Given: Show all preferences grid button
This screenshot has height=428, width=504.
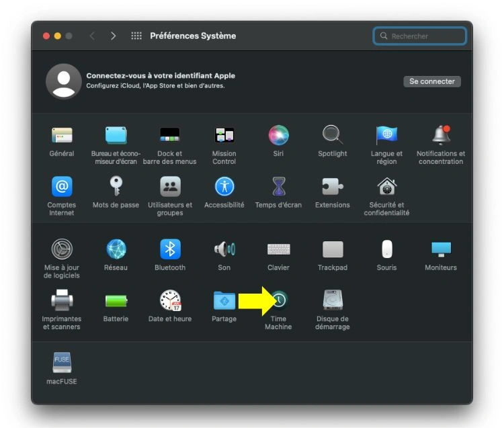Looking at the screenshot, I should [x=136, y=36].
